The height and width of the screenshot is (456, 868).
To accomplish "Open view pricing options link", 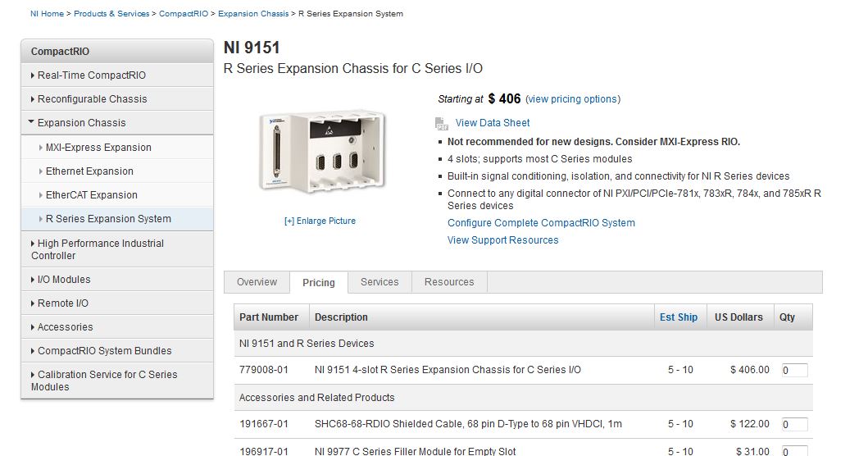I will [573, 99].
